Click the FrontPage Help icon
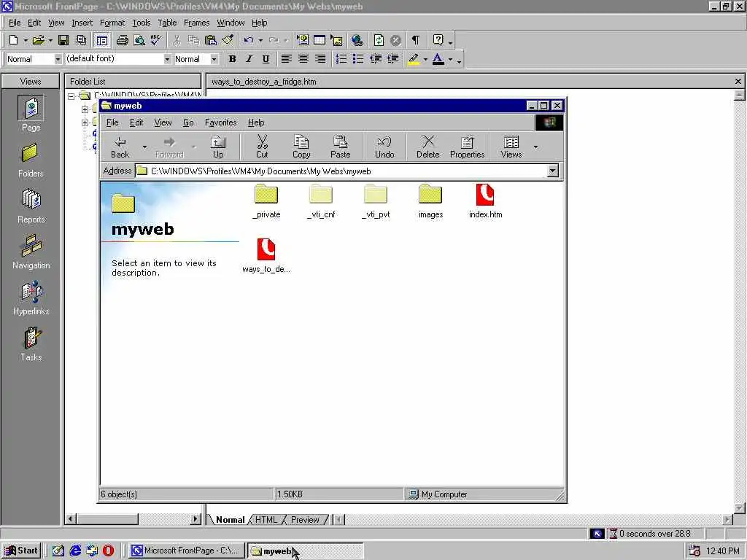Screen dimensions: 747x560 [438, 41]
